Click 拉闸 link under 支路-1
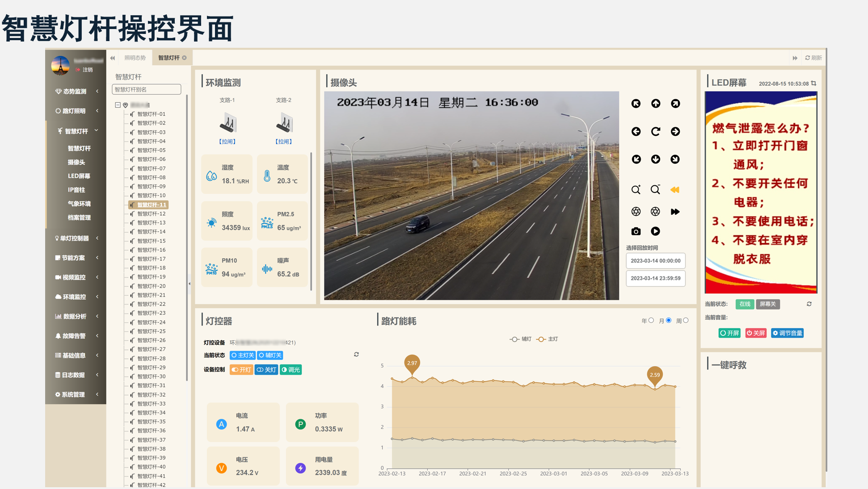Image resolution: width=868 pixels, height=489 pixels. pos(228,142)
